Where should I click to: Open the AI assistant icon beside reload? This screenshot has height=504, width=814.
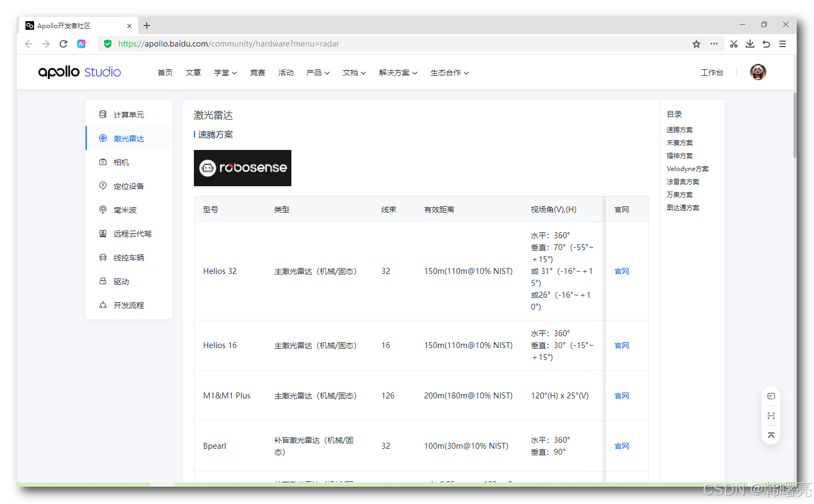click(81, 44)
